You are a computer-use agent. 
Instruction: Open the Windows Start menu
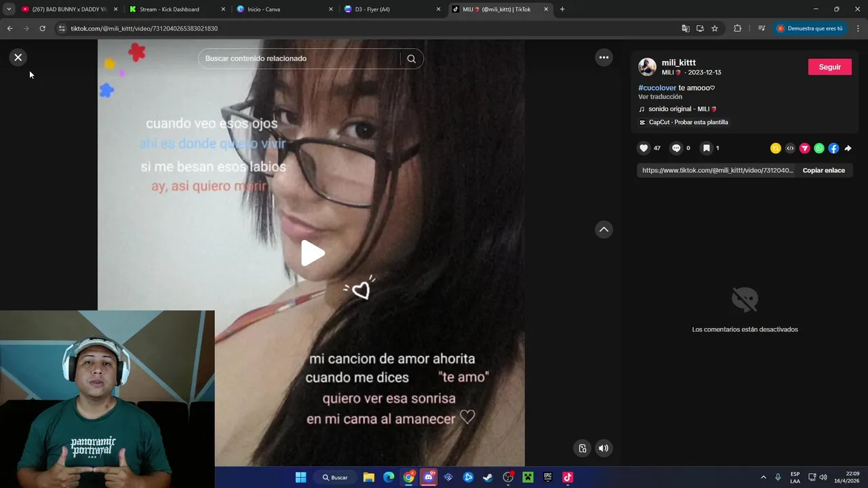(300, 477)
